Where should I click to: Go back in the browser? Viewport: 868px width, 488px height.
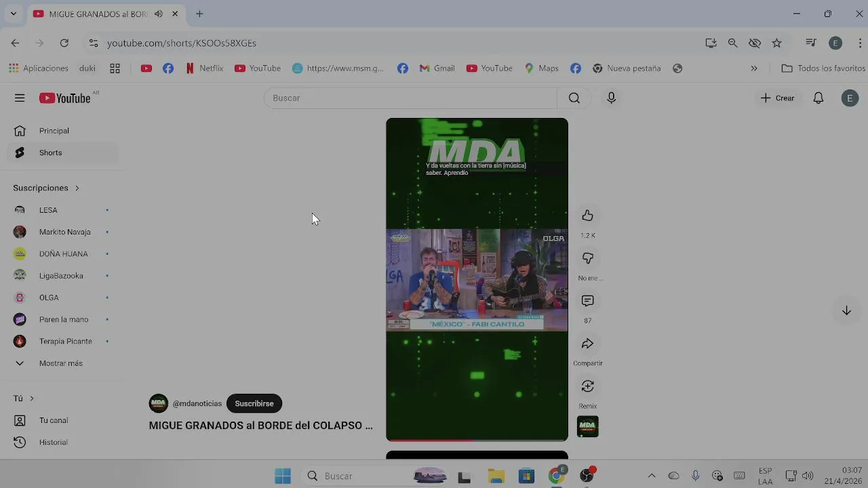click(15, 43)
